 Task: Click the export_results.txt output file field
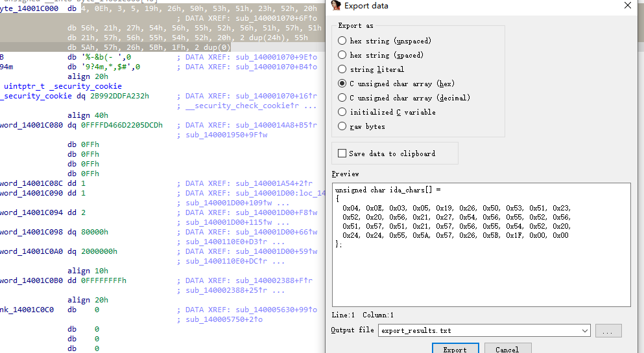[x=480, y=330]
